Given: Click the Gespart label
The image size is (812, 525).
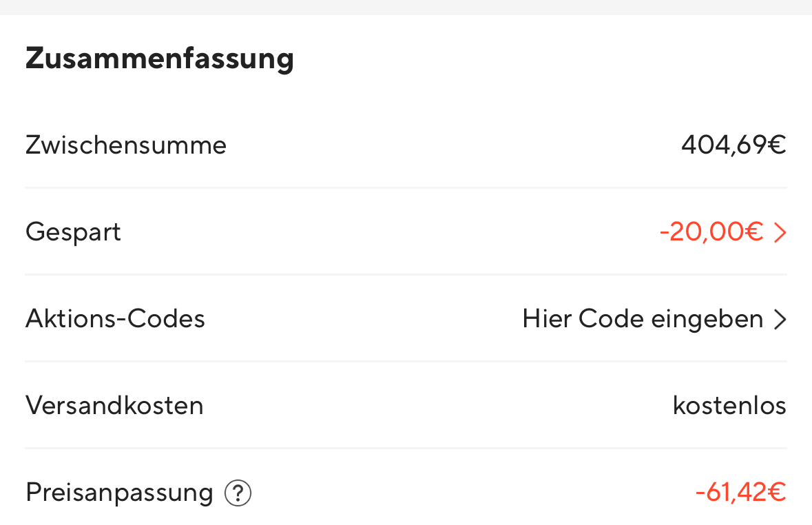Looking at the screenshot, I should coord(73,232).
